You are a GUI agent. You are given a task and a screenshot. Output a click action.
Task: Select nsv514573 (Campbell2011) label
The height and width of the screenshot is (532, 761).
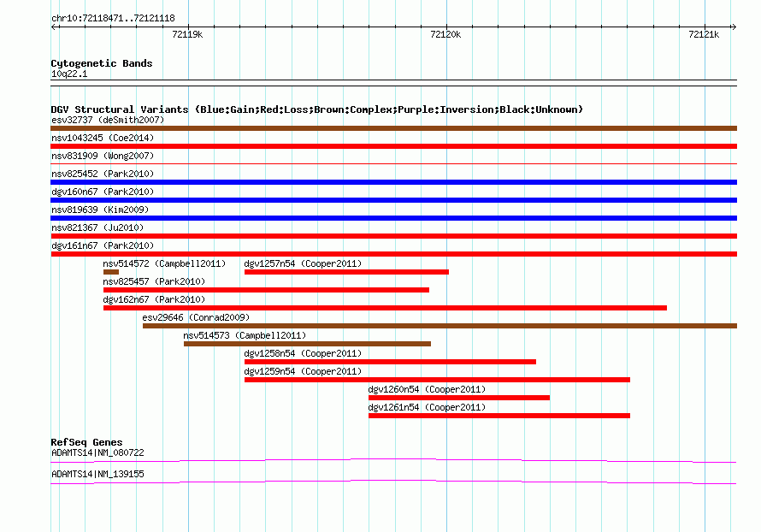tap(245, 335)
